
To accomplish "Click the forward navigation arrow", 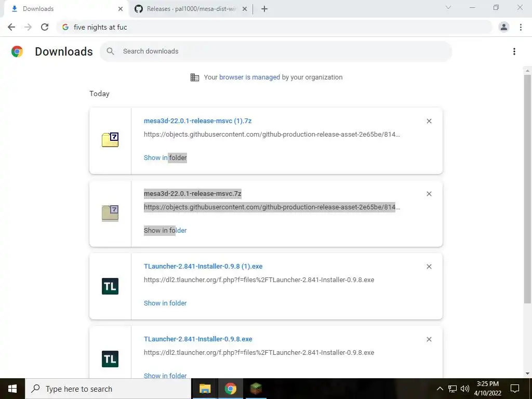I will 28,27.
